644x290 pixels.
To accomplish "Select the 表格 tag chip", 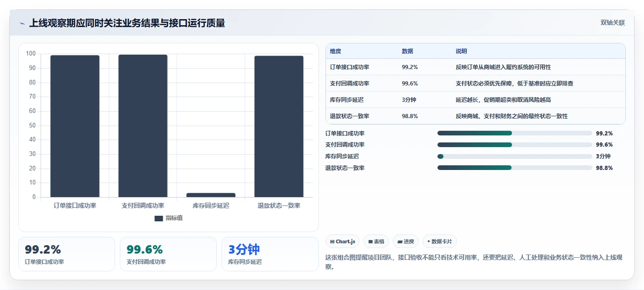I will (376, 241).
